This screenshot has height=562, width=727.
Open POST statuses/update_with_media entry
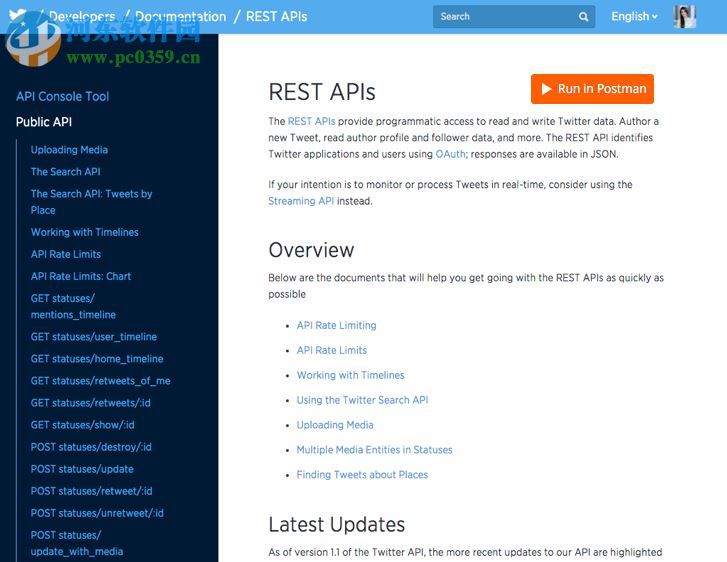click(x=77, y=543)
